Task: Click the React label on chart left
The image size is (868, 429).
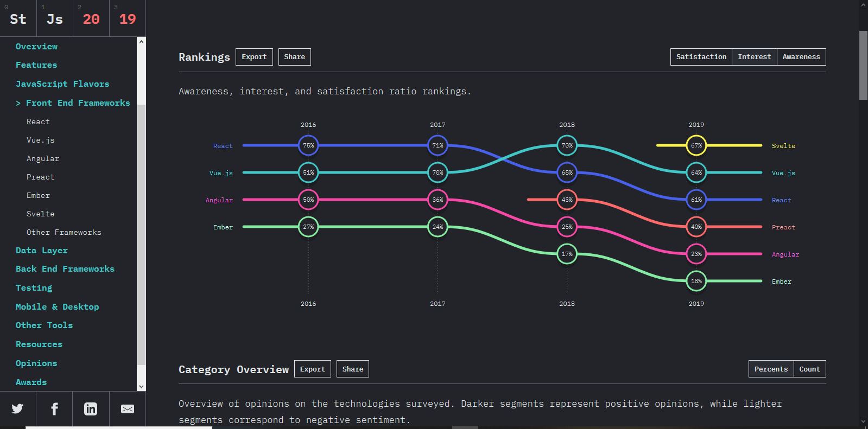Action: tap(223, 146)
